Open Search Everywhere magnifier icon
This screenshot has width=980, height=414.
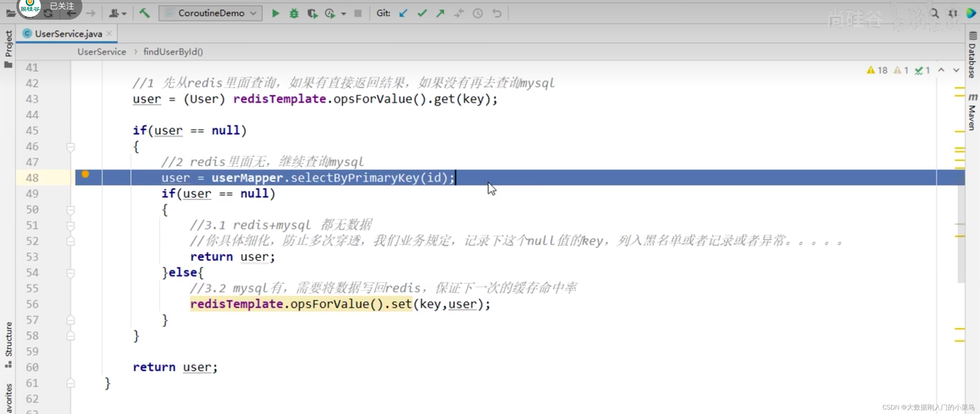(x=934, y=14)
